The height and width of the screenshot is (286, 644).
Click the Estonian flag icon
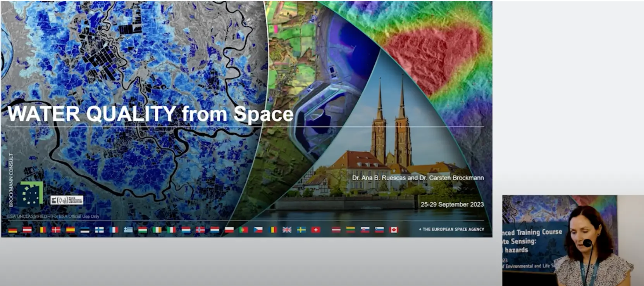pyautogui.click(x=85, y=230)
